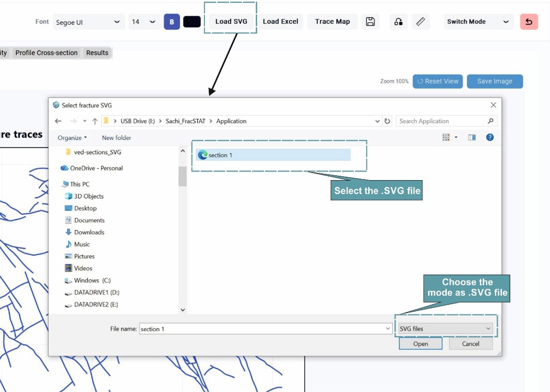
Task: Toggle the bold B button
Action: (x=172, y=22)
